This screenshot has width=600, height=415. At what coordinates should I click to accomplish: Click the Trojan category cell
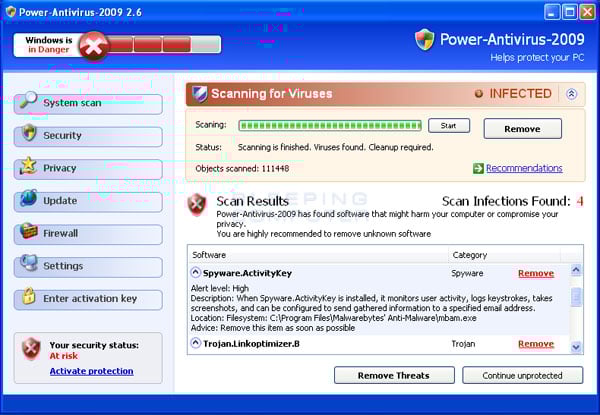pyautogui.click(x=463, y=344)
